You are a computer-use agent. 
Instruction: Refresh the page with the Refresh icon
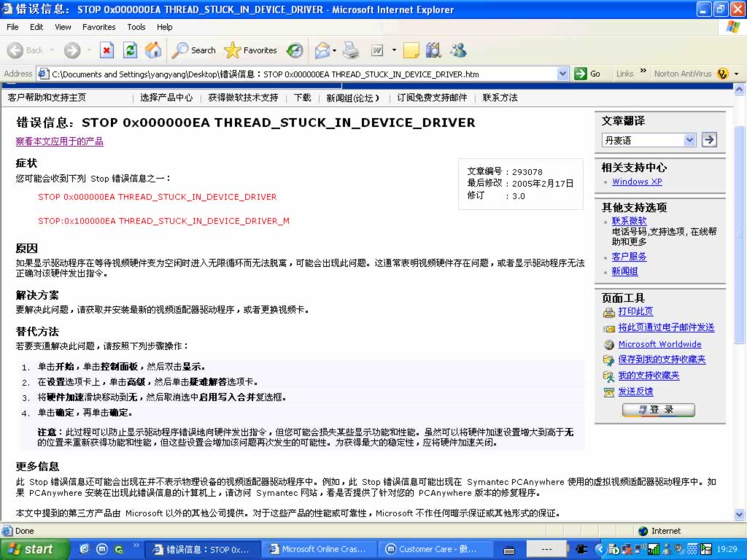click(130, 50)
